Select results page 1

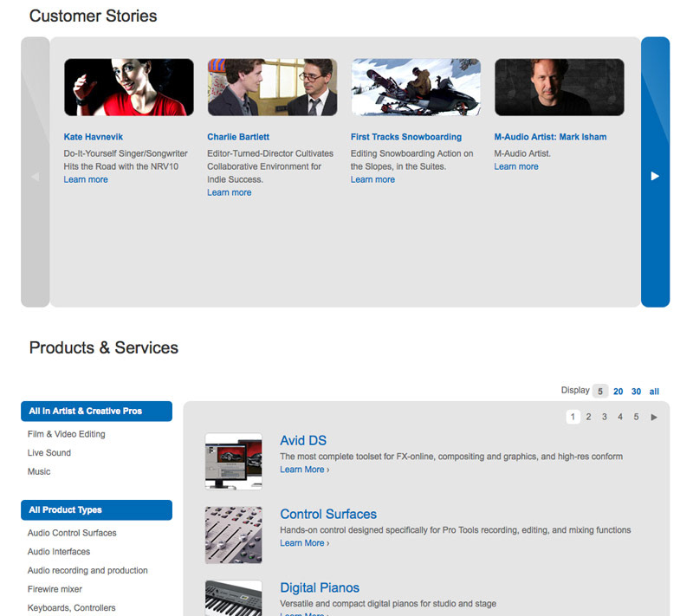[x=573, y=417]
